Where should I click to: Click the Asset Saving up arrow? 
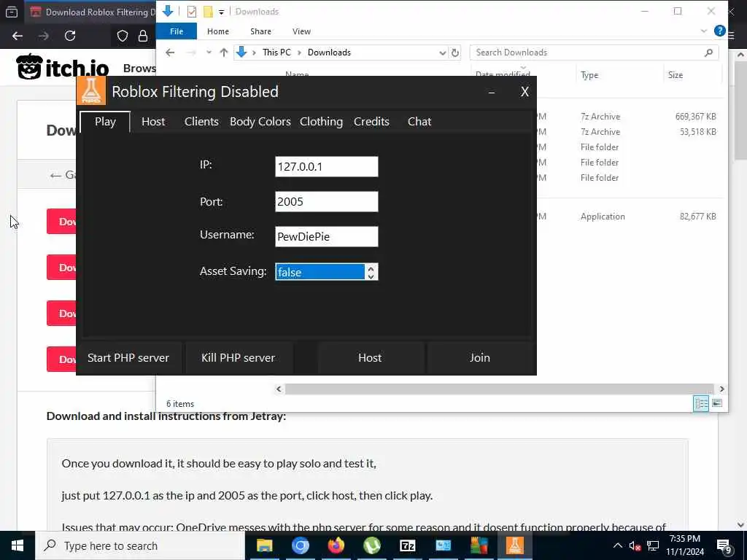coord(371,268)
